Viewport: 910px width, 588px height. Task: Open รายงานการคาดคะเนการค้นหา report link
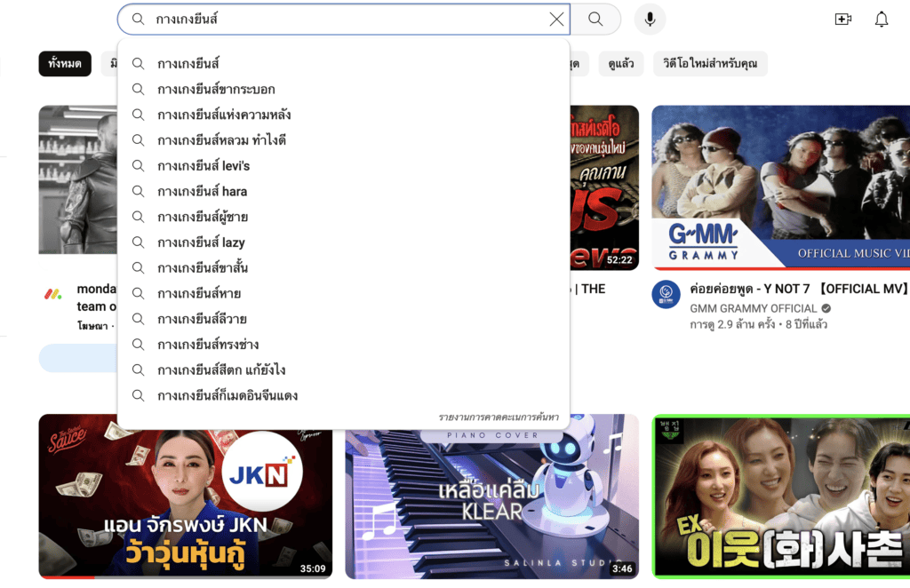click(499, 417)
